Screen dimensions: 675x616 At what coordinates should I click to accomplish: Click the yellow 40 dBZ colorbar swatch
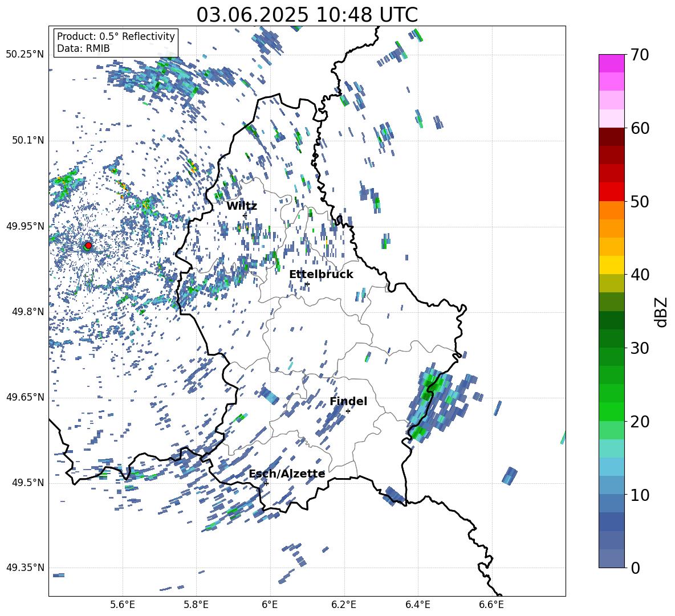point(611,265)
